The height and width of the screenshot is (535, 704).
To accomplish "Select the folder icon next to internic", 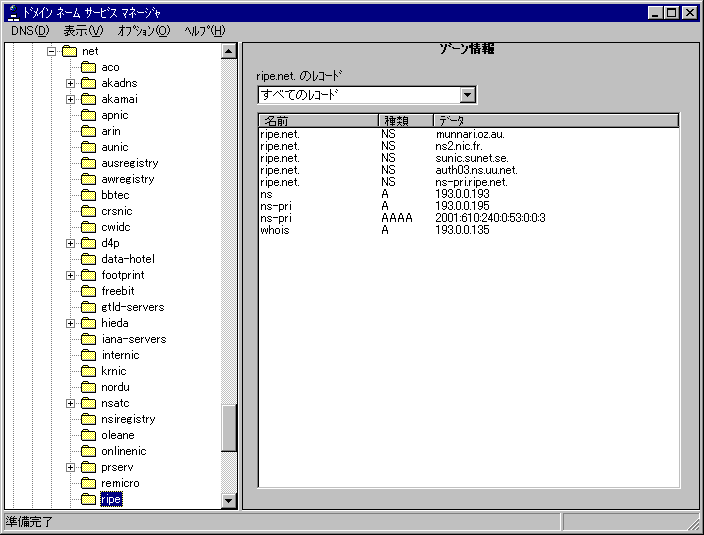I will [88, 355].
